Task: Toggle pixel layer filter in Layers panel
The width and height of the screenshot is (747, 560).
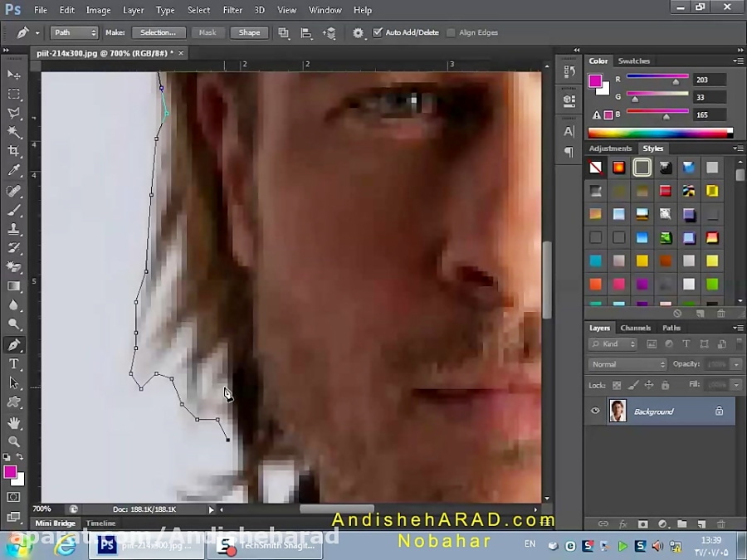Action: (x=652, y=343)
